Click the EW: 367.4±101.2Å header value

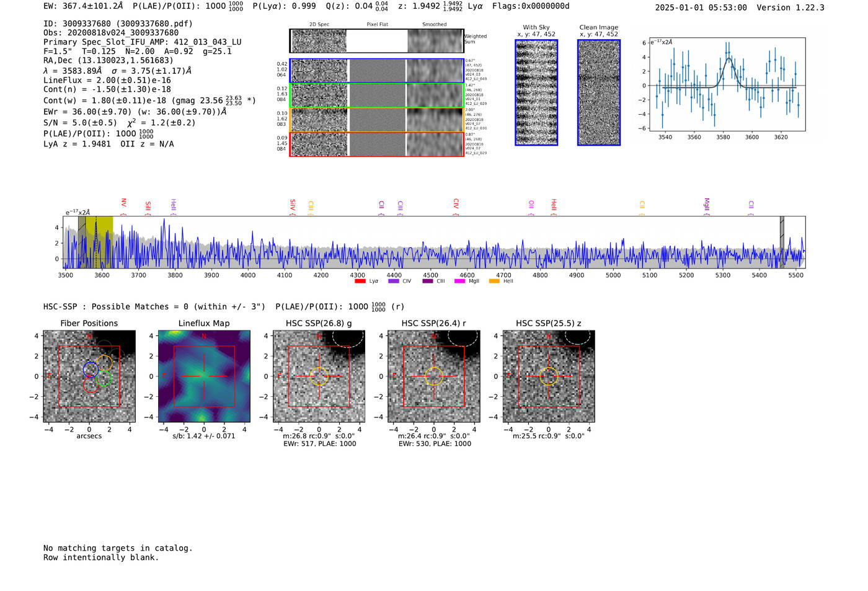84,6
